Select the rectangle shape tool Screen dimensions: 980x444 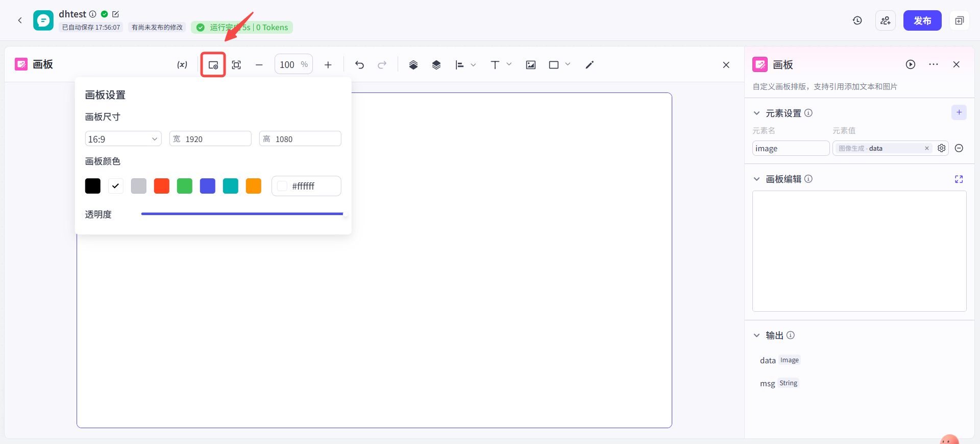click(x=554, y=65)
